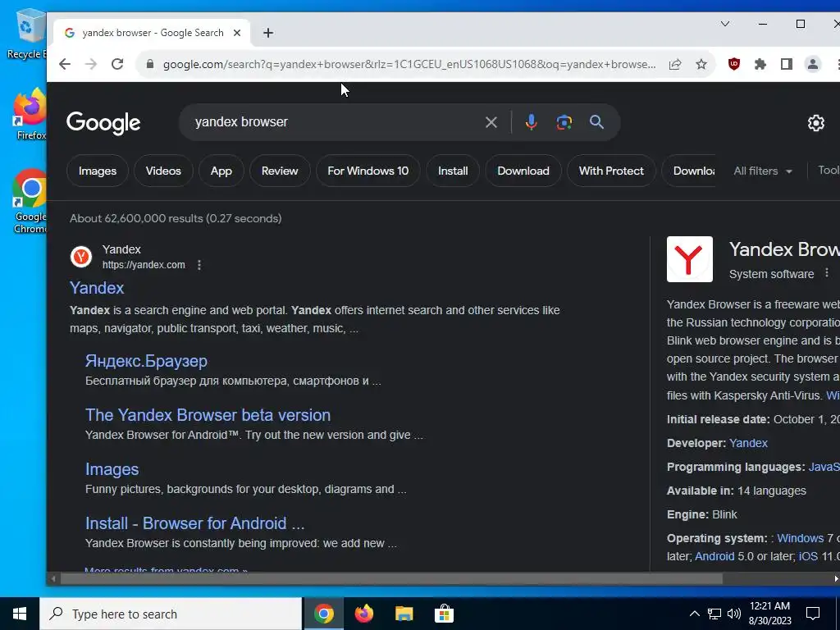The height and width of the screenshot is (630, 840).
Task: Select the Images filter chip
Action: click(98, 171)
